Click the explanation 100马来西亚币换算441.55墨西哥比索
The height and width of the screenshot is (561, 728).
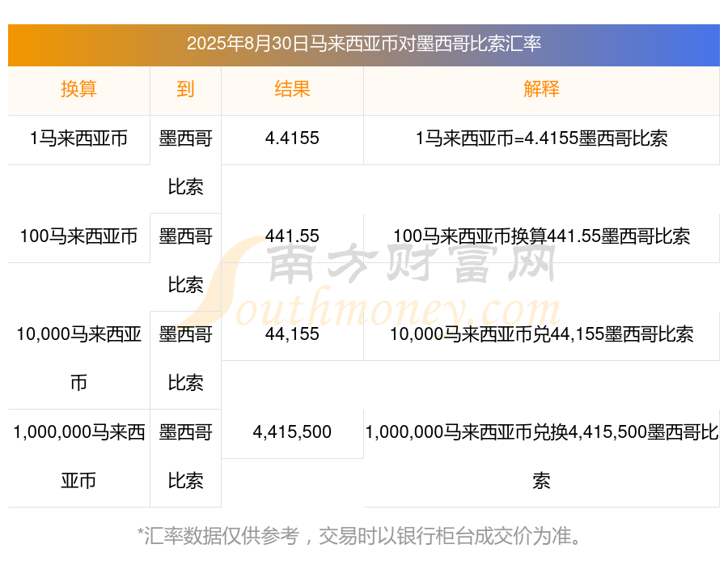pos(541,236)
